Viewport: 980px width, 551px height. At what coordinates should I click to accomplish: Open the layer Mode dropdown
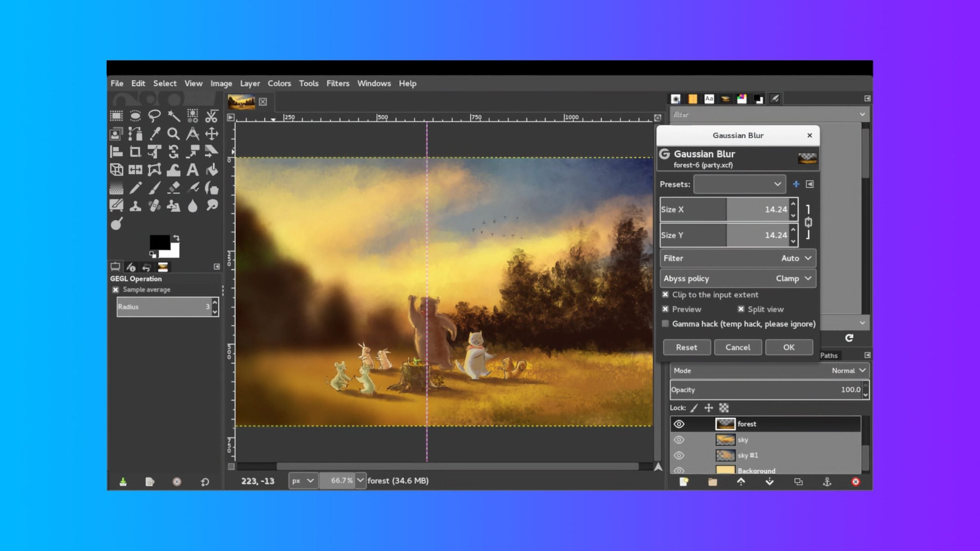[769, 370]
